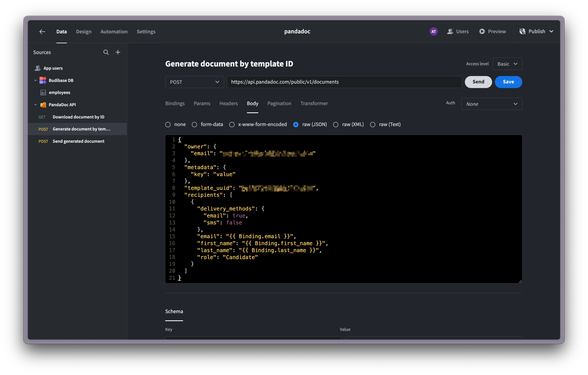
Task: Click inside the JSON body editor
Action: point(344,209)
